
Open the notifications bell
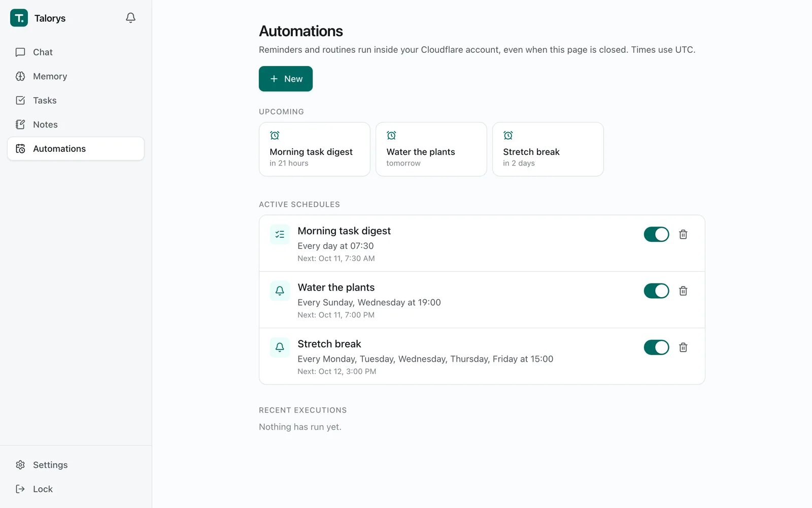[x=130, y=18]
